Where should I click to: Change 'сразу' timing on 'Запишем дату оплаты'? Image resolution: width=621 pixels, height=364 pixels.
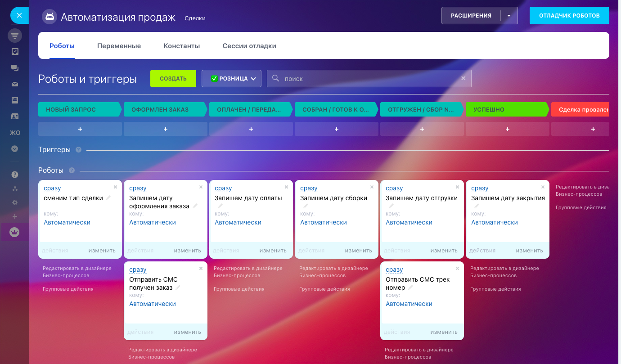223,188
